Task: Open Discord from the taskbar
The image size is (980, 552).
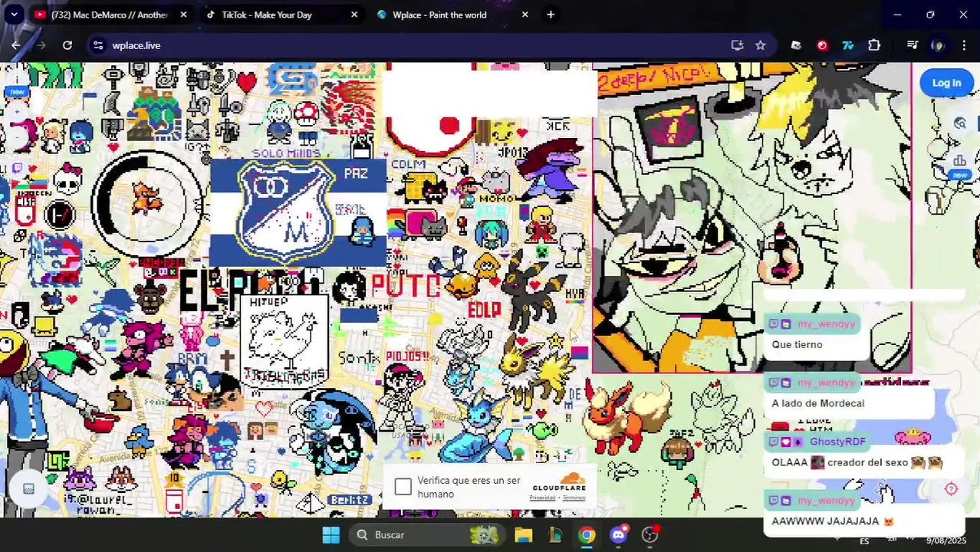Action: coord(619,534)
